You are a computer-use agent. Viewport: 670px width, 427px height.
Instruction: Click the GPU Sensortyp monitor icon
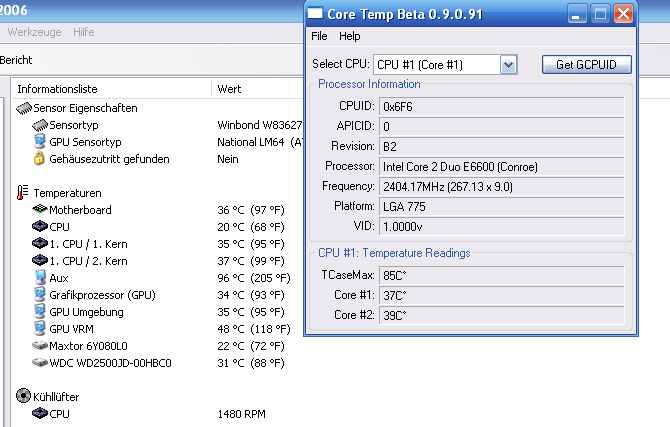[x=39, y=141]
